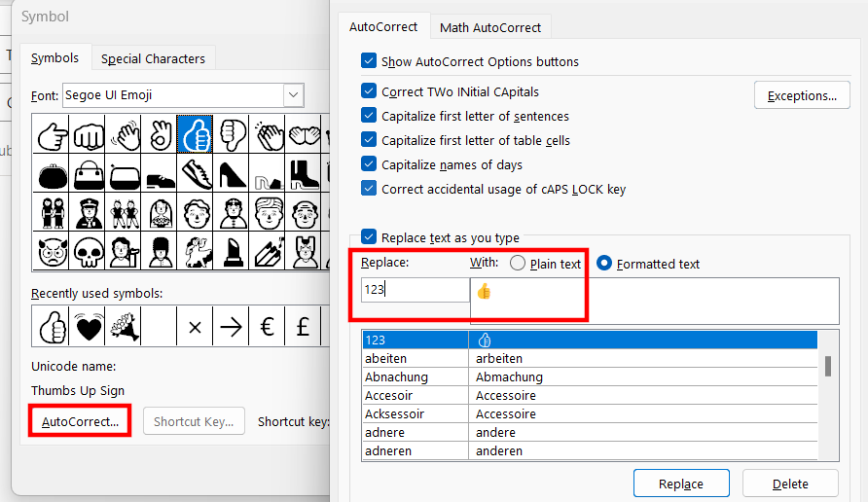Toggle Correct TWo INitial CApitals checkbox
868x502 pixels.
click(x=369, y=90)
